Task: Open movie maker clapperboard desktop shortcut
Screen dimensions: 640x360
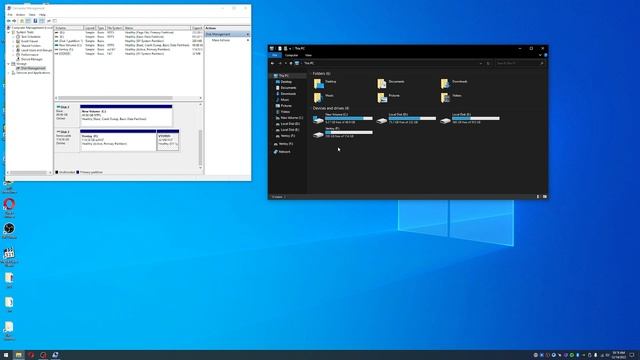Action: [x=9, y=257]
